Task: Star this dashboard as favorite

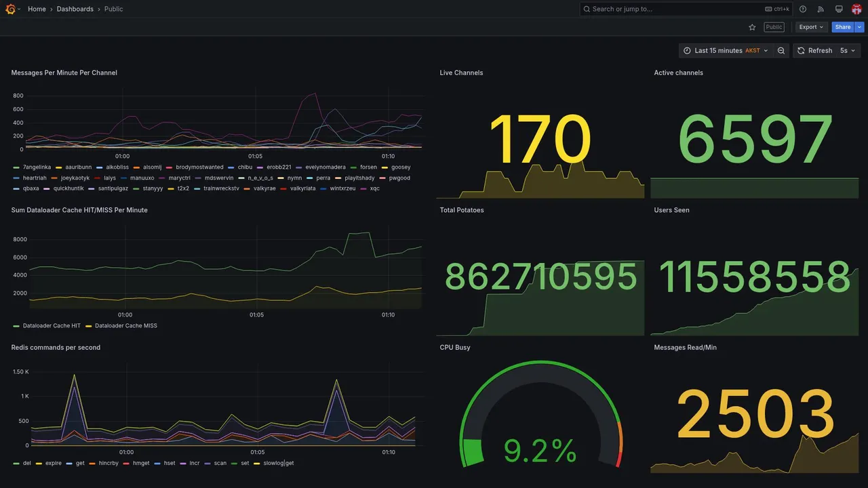Action: click(752, 27)
